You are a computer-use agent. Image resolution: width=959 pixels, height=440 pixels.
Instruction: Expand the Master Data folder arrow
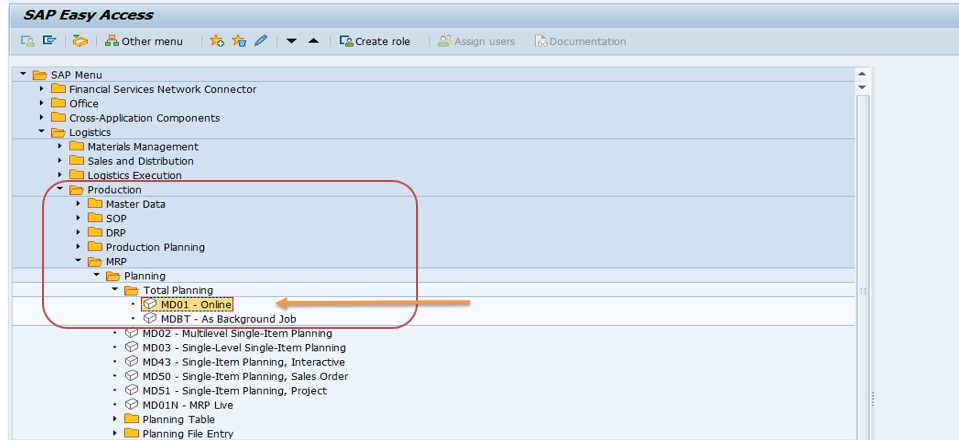(x=78, y=204)
